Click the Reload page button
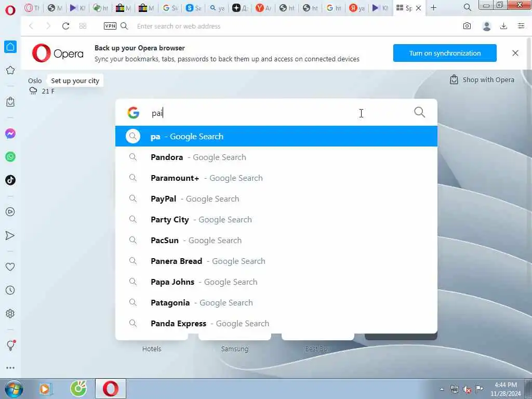 pyautogui.click(x=65, y=26)
